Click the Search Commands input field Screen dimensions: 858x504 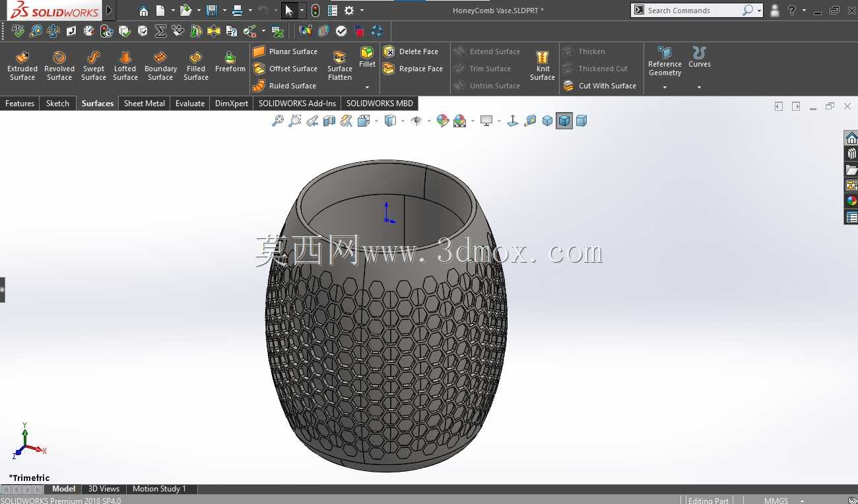click(x=693, y=11)
